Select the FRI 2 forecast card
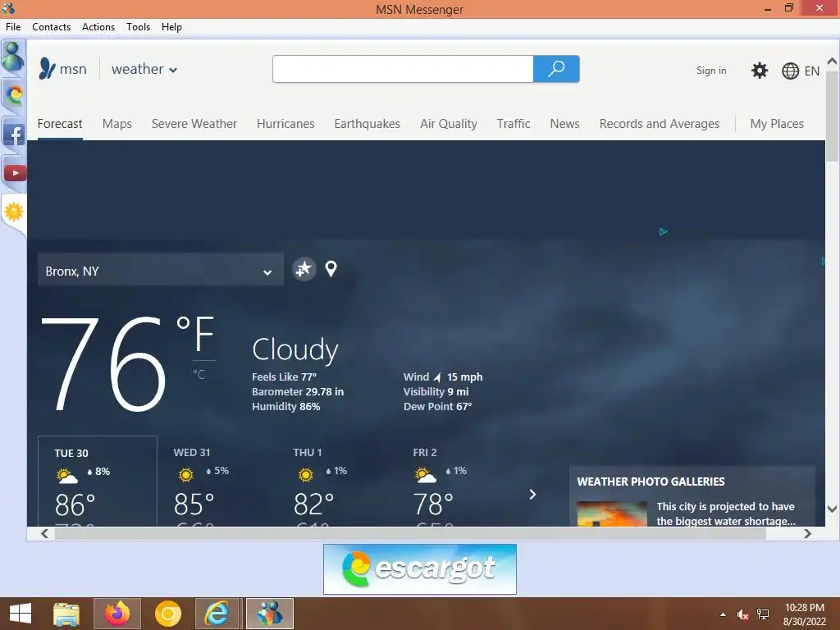The image size is (840, 630). click(x=456, y=481)
